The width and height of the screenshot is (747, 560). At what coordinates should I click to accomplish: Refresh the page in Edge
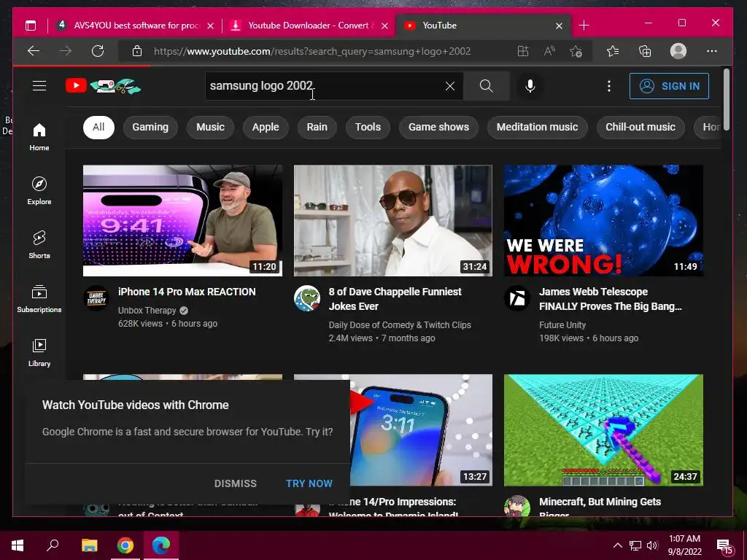[x=98, y=51]
